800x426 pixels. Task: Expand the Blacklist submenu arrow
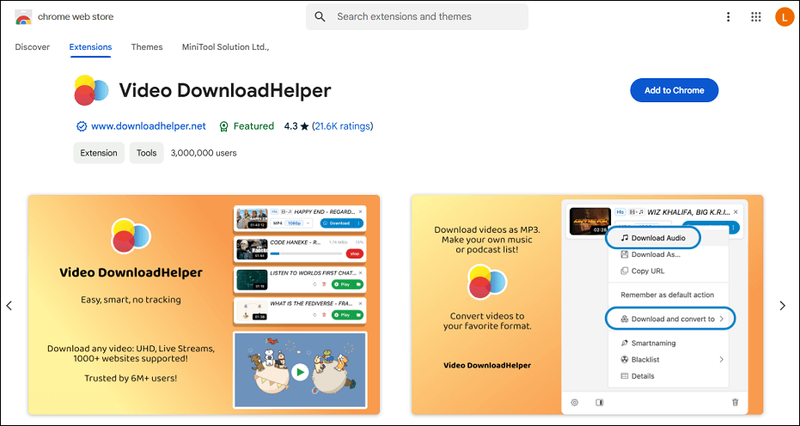tap(721, 360)
